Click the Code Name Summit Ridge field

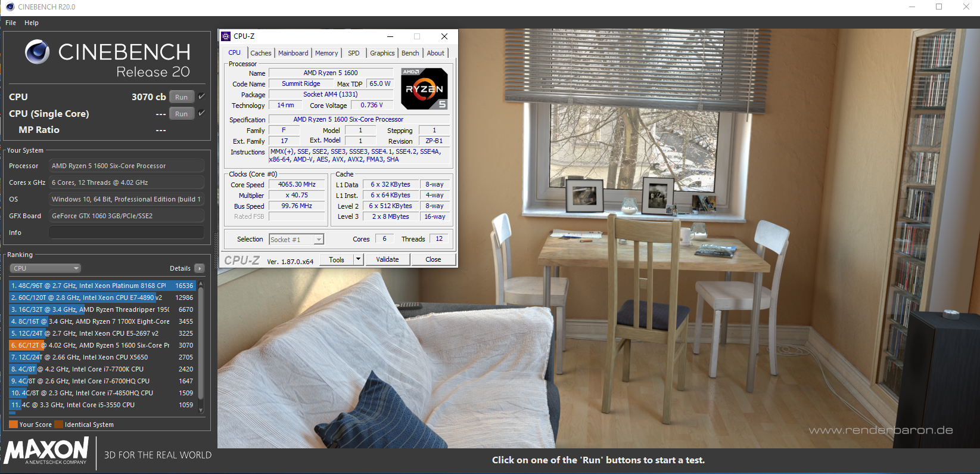(x=301, y=84)
